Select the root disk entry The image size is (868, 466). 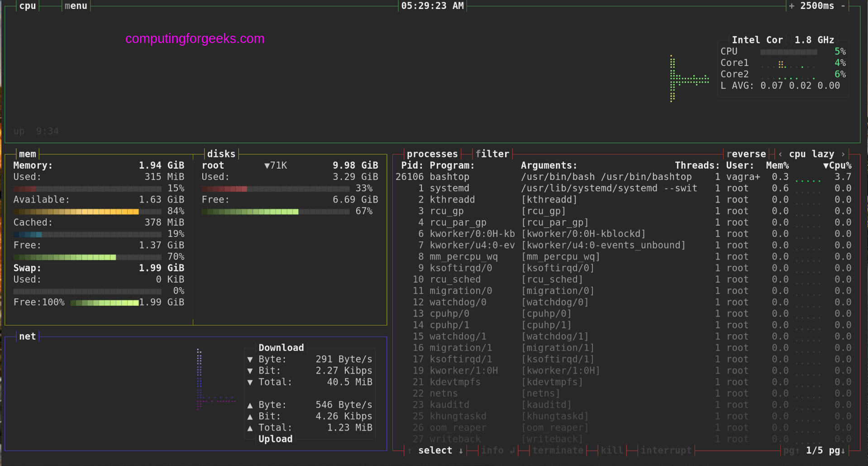[212, 165]
